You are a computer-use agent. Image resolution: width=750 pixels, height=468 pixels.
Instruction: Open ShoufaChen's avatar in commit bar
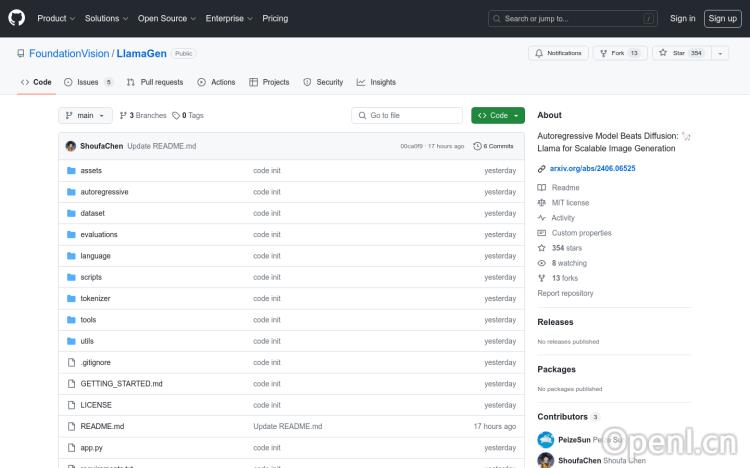pyautogui.click(x=71, y=146)
